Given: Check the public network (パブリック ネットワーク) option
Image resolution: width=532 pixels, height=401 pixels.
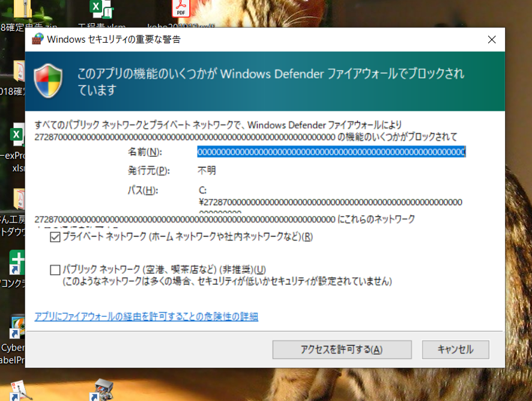Looking at the screenshot, I should 55,270.
